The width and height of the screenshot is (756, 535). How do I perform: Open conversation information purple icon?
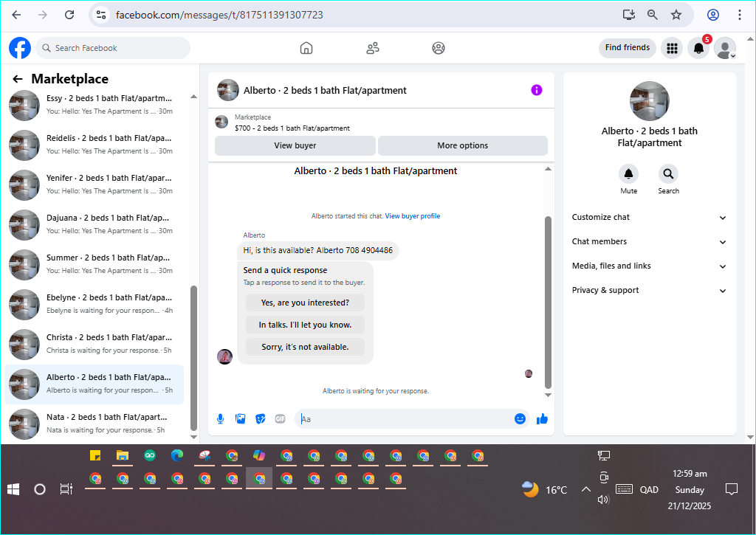click(x=537, y=90)
